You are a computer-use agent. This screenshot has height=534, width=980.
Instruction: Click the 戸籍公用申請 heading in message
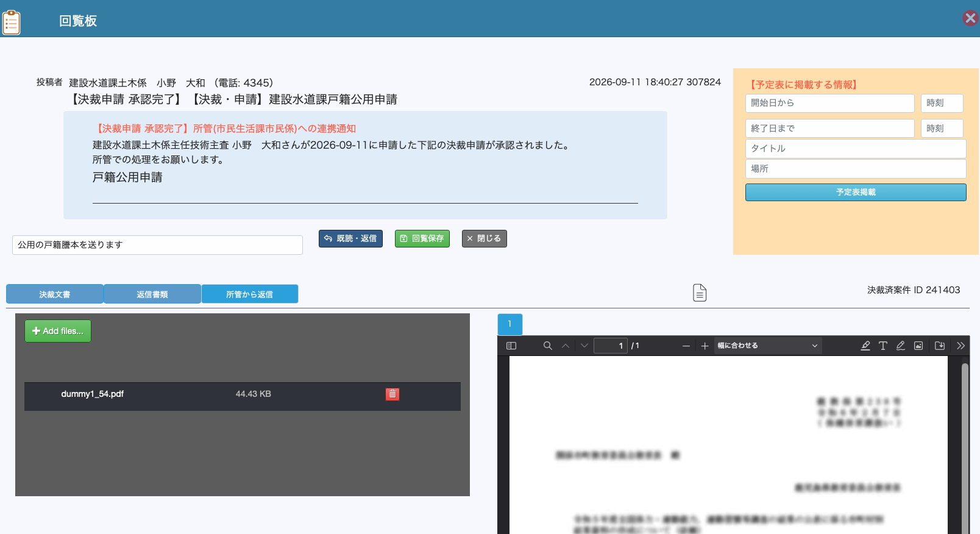(127, 177)
